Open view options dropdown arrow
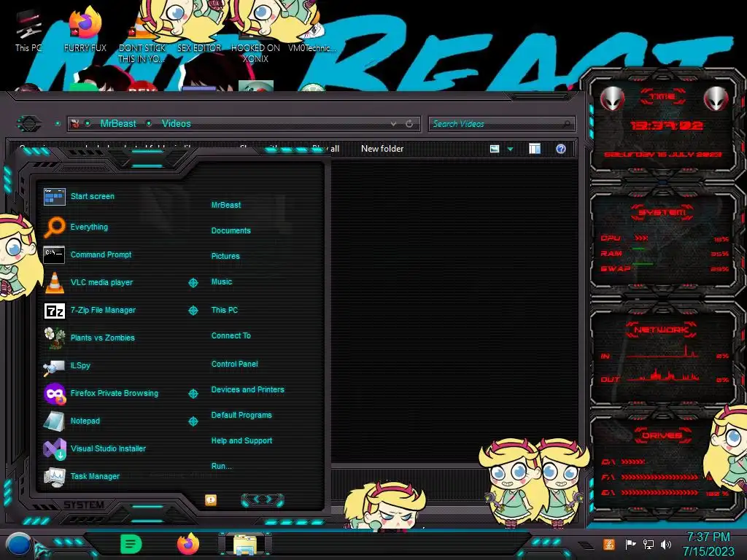The height and width of the screenshot is (560, 747). (x=510, y=149)
